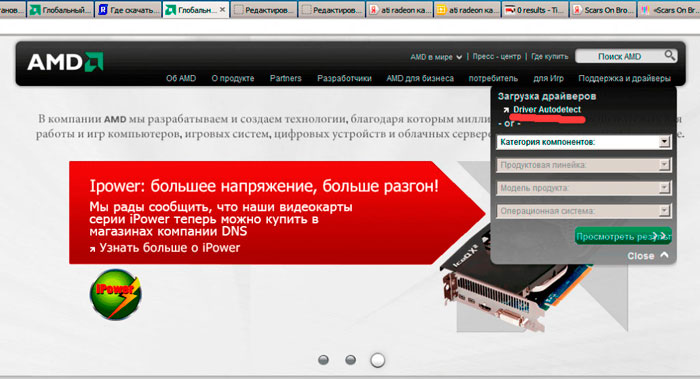Viewport: 700px width, 379px height.
Task: Open the Об AMD menu
Action: [181, 78]
